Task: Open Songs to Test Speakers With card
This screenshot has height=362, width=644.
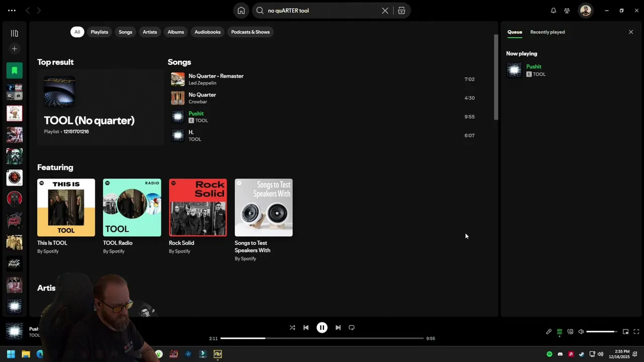Action: (264, 220)
